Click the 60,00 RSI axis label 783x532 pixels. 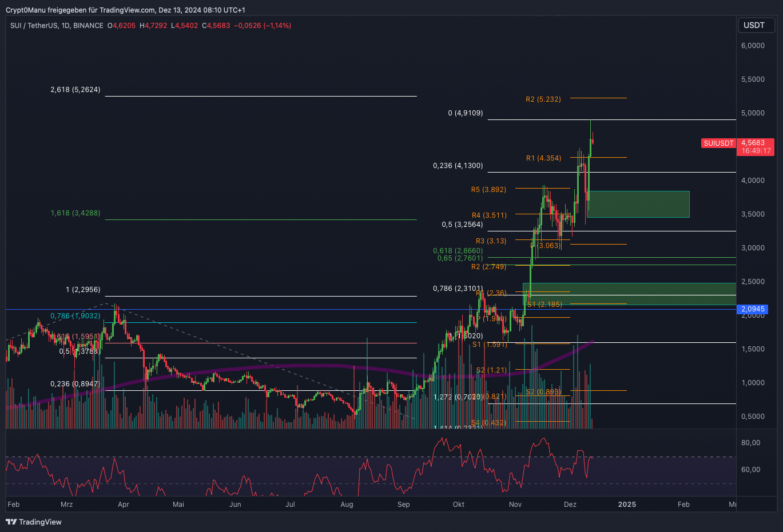pyautogui.click(x=751, y=470)
